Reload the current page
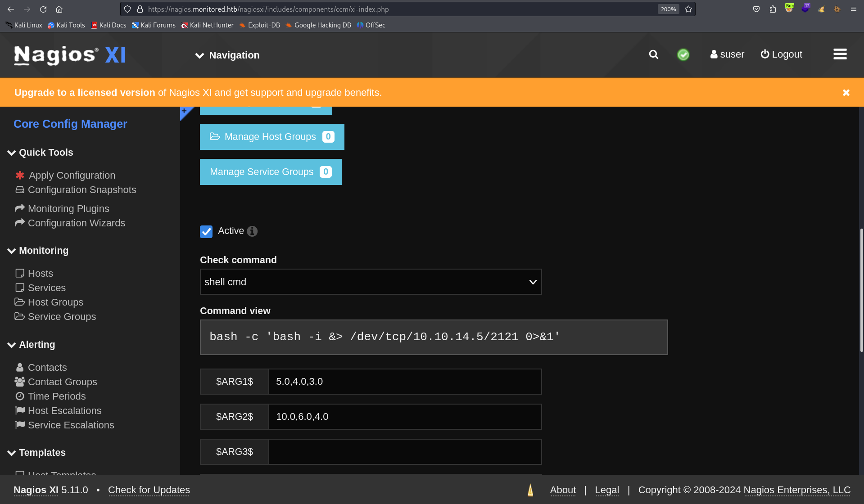864x504 pixels. [43, 9]
